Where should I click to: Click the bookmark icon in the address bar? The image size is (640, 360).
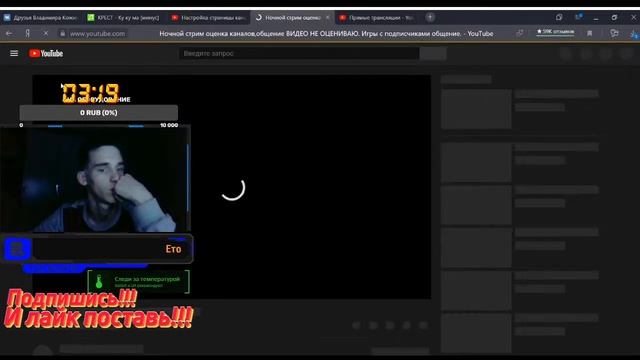[x=589, y=33]
